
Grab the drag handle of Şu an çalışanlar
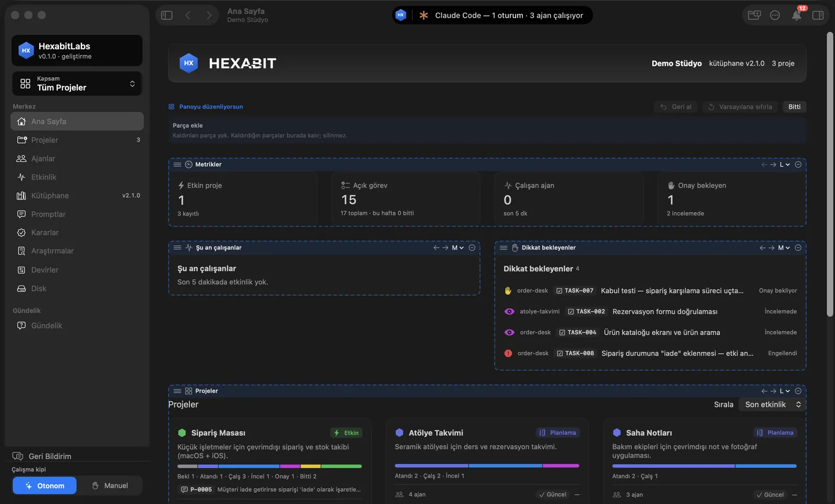point(177,248)
